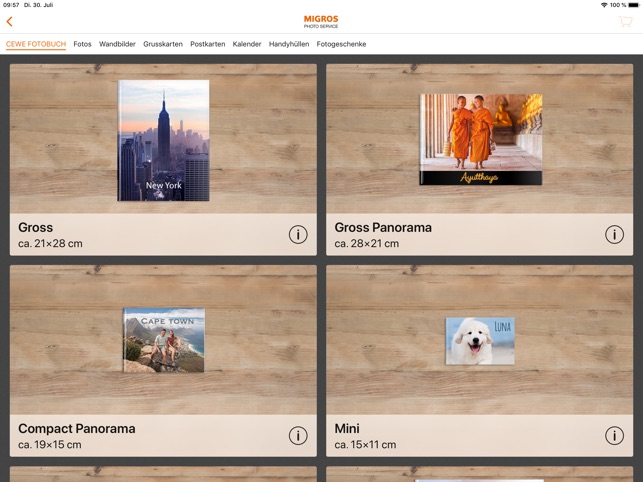Open the shopping cart

(x=625, y=21)
